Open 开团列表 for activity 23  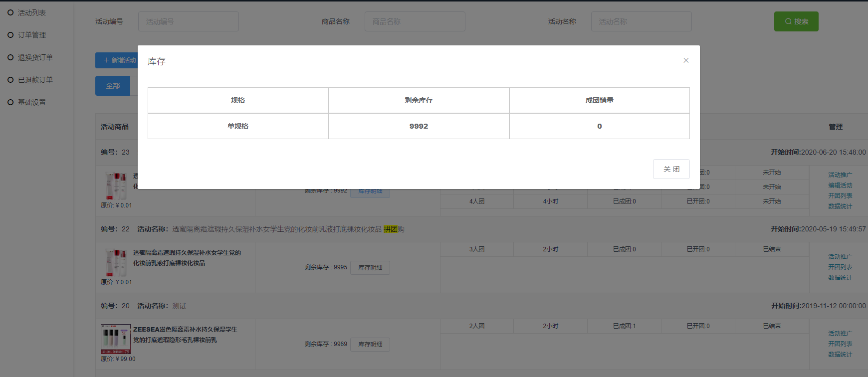point(840,196)
